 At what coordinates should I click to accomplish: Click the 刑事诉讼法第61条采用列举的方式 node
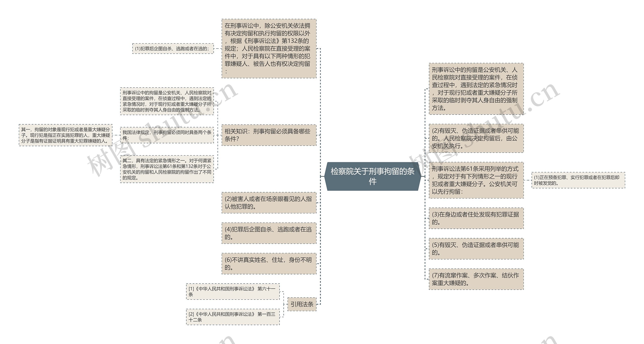[x=476, y=180]
